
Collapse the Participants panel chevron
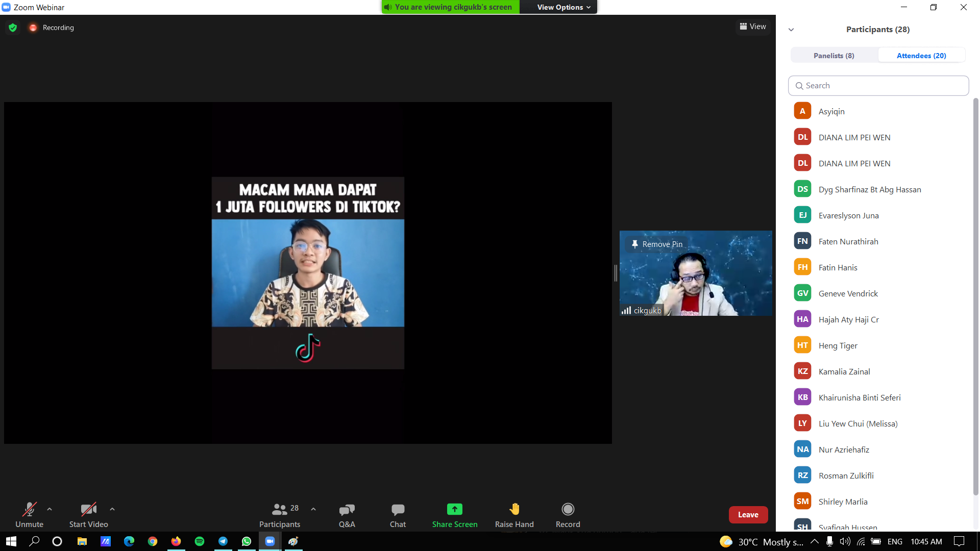[x=791, y=30]
